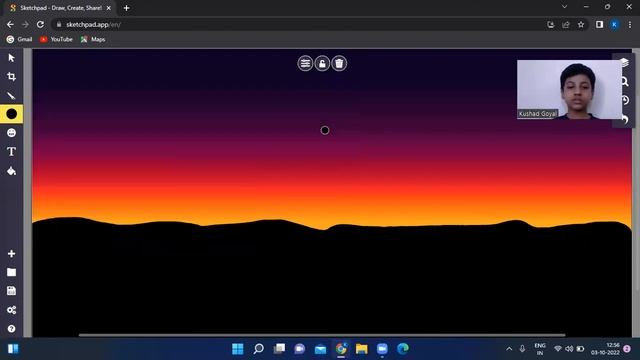
Task: Open the Maps bookmark
Action: point(93,39)
